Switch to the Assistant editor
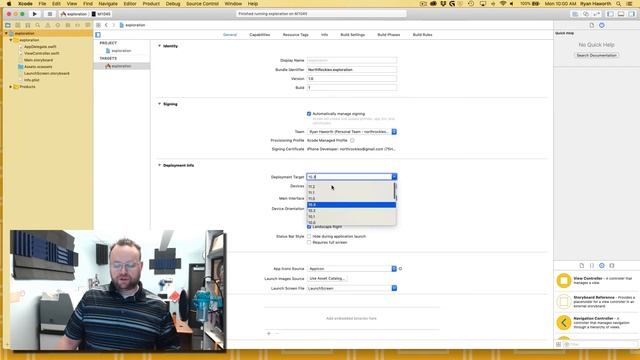Image resolution: width=640 pixels, height=360 pixels. pyautogui.click(x=586, y=14)
